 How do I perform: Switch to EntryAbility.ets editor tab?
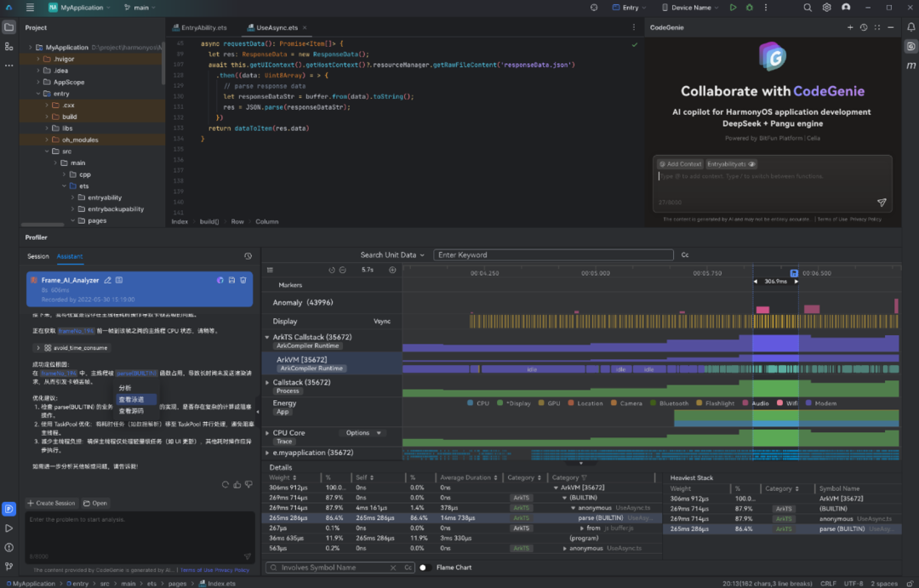pyautogui.click(x=199, y=27)
